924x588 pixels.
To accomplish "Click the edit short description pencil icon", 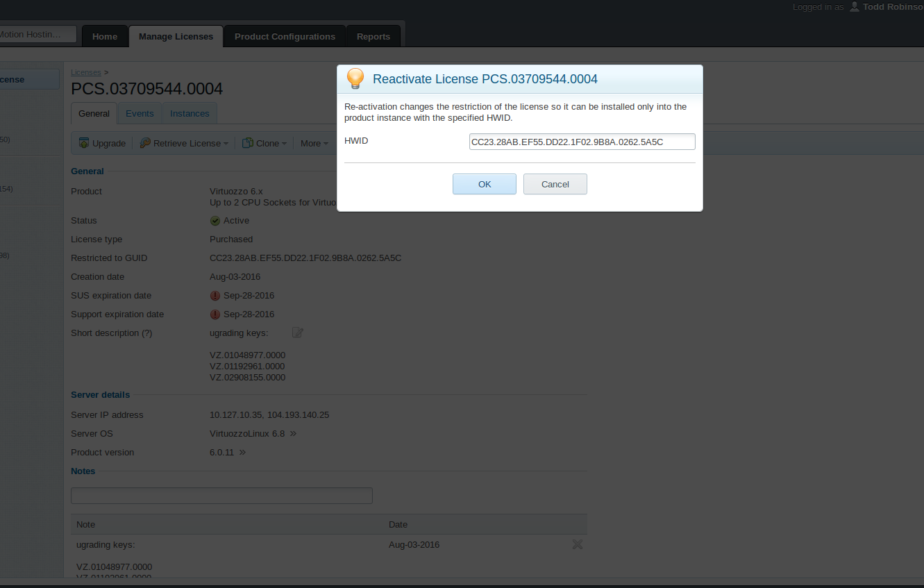I will [298, 333].
